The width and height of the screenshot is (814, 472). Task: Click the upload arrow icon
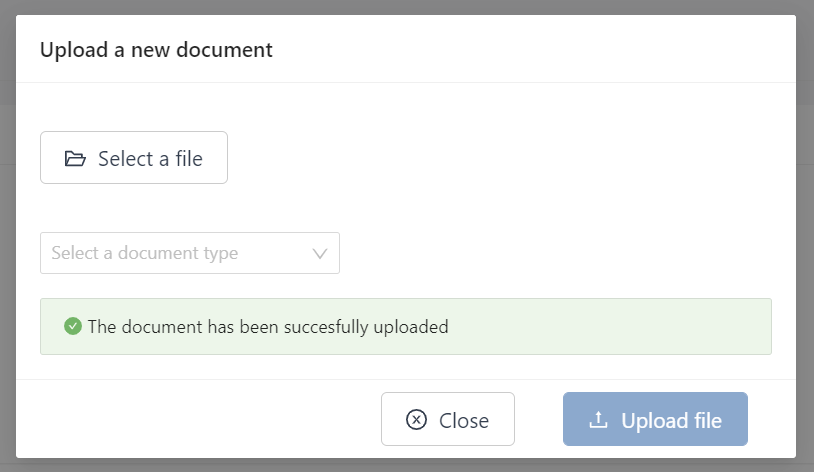[x=599, y=420]
